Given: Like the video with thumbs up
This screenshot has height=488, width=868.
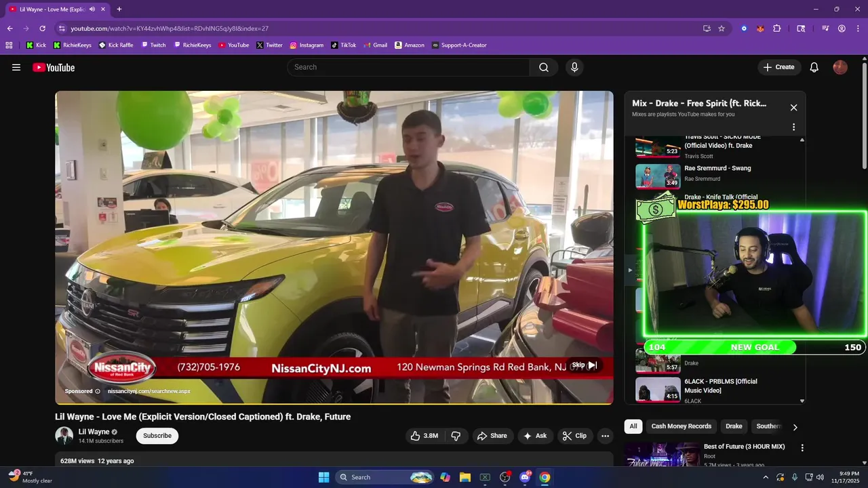Looking at the screenshot, I should [x=425, y=436].
